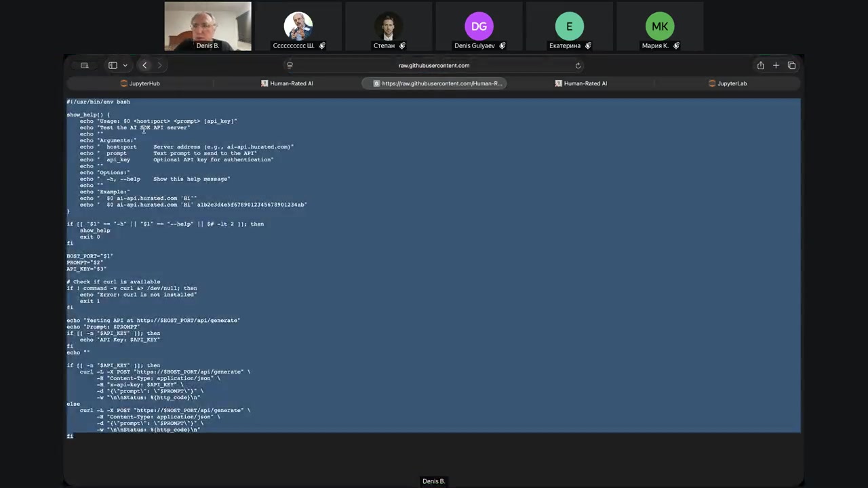Viewport: 868px width, 488px height.
Task: Go back using the browser back arrow
Action: click(144, 66)
